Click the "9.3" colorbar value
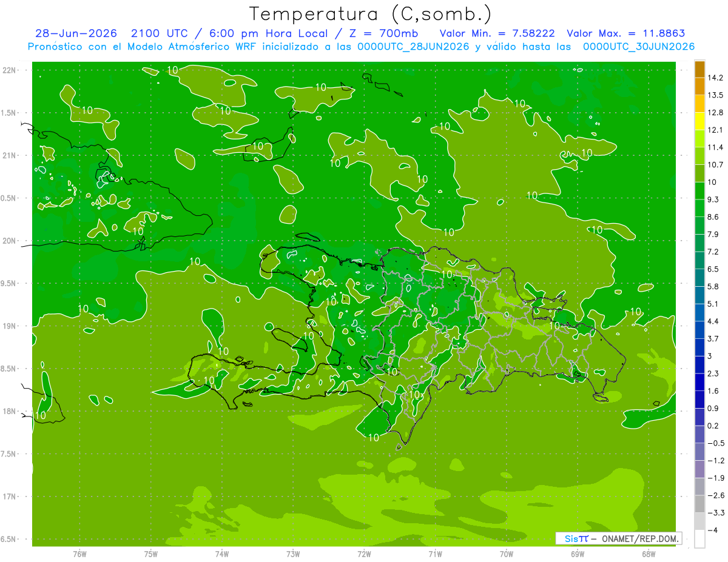Image resolution: width=728 pixels, height=562 pixels. coord(713,199)
